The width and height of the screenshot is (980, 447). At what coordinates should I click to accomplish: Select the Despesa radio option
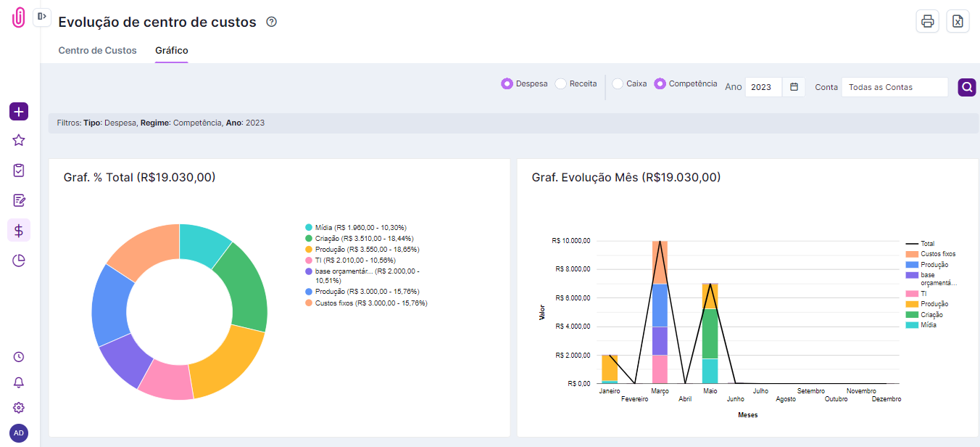(507, 84)
